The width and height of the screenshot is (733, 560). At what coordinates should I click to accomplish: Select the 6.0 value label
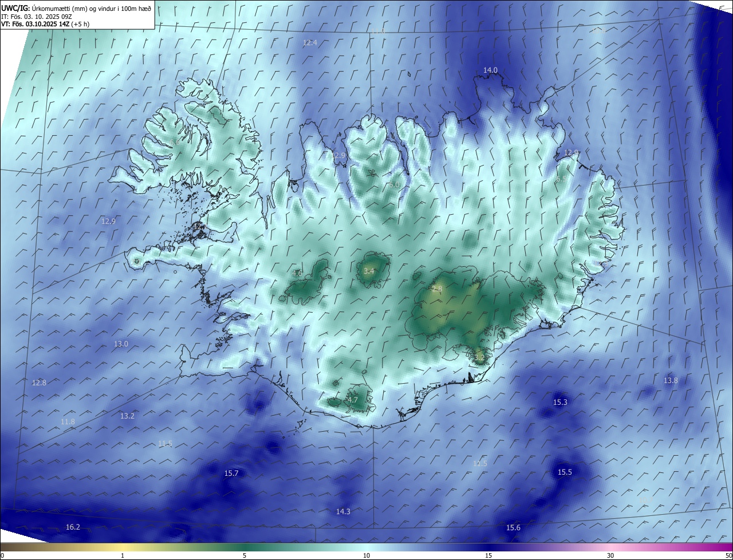(x=394, y=185)
